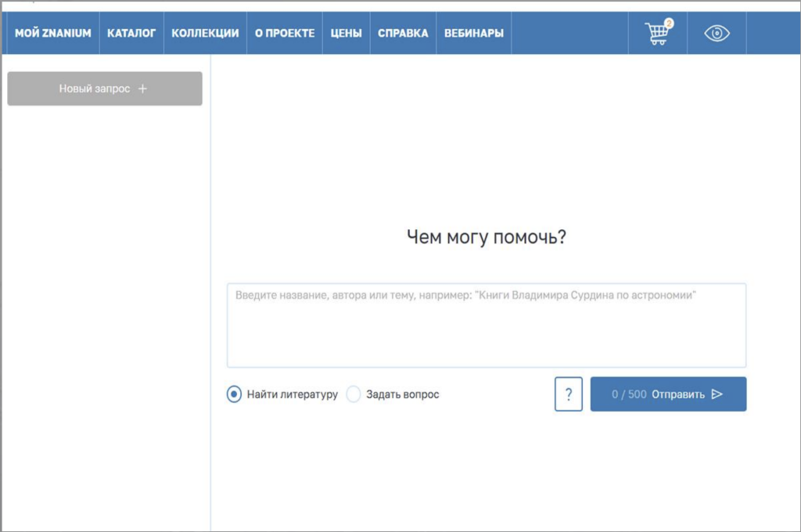The width and height of the screenshot is (801, 532).
Task: Open the КАТАЛОГ menu item
Action: tap(131, 34)
